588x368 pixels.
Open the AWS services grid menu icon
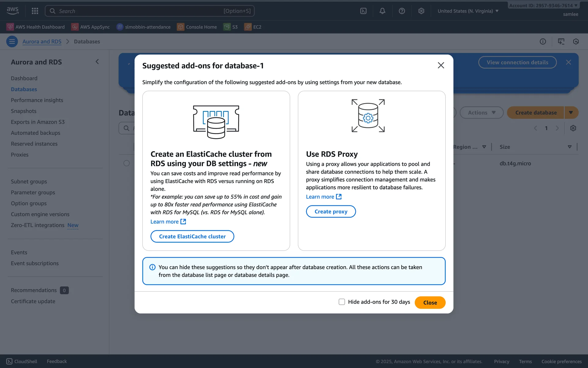pyautogui.click(x=35, y=11)
